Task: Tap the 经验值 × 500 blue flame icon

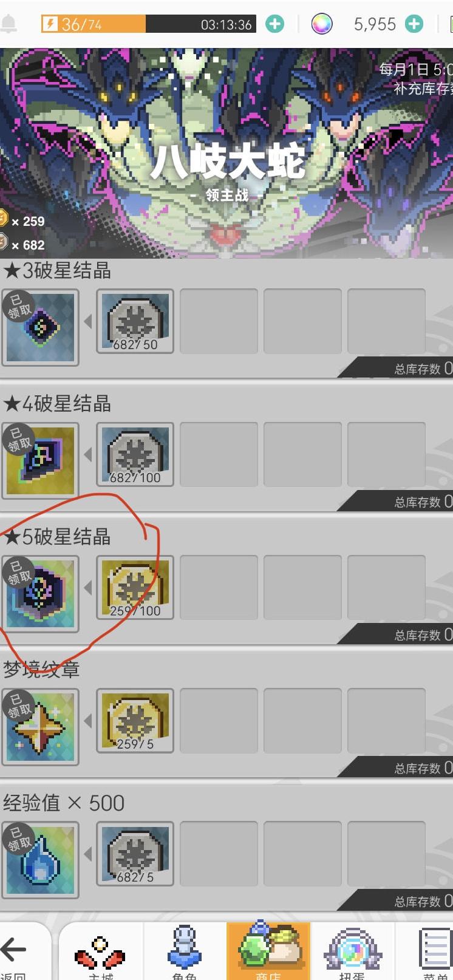Action: (40, 860)
